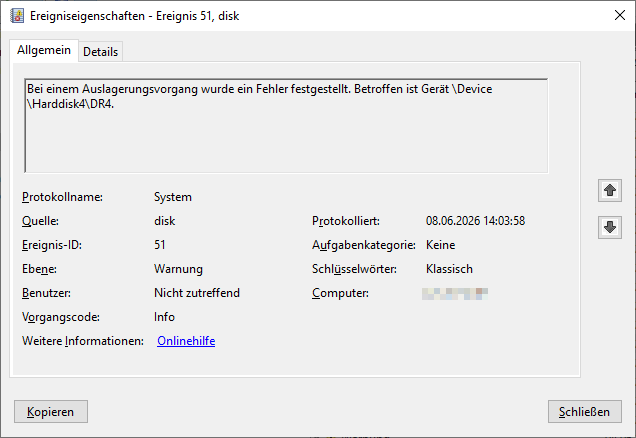The width and height of the screenshot is (636, 438).
Task: Select the 'Info' Vorgangscode value
Action: (164, 317)
